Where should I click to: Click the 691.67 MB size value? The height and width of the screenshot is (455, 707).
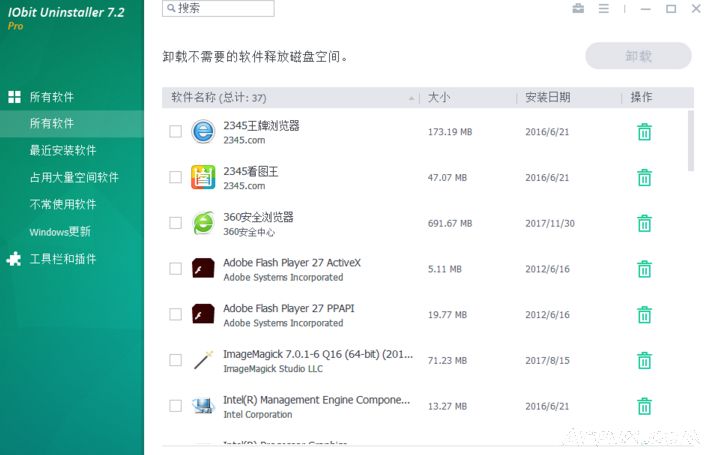(x=450, y=223)
